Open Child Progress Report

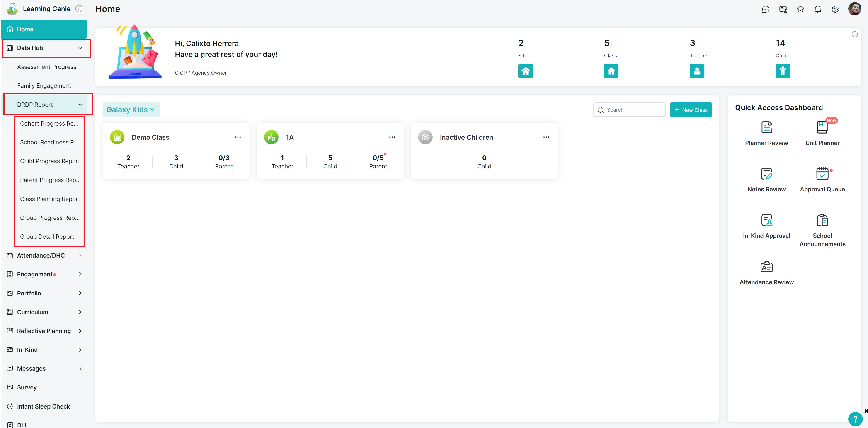[50, 161]
